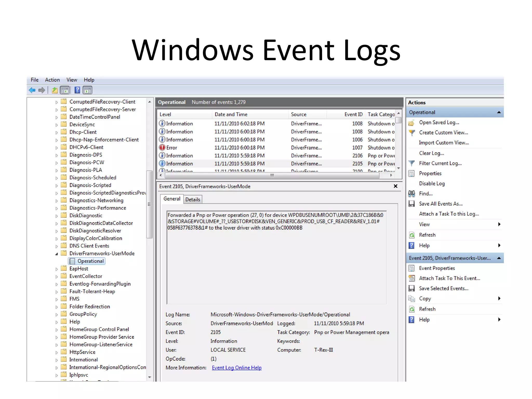Click the log Properties icon in Actions
The image size is (532, 399).
coord(411,174)
